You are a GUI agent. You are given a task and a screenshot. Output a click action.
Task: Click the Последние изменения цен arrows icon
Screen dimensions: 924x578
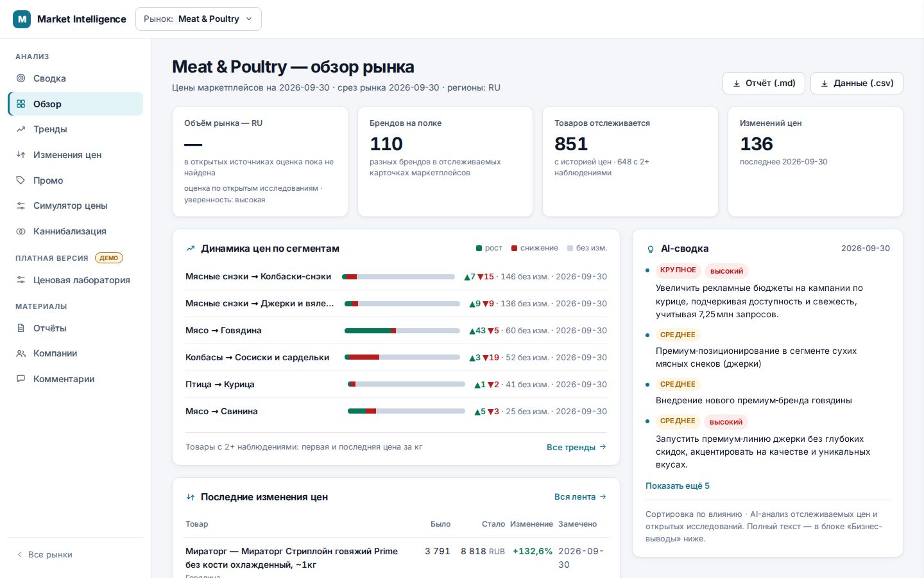(x=191, y=497)
